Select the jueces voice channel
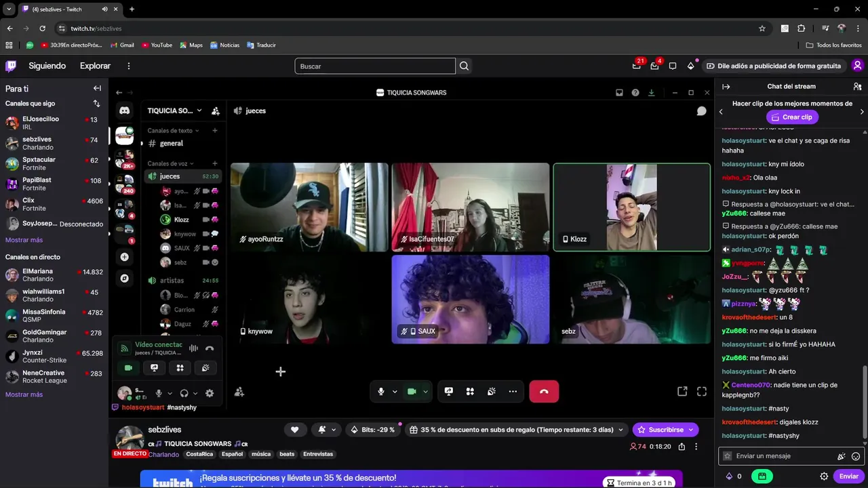The width and height of the screenshot is (868, 488). 183,176
